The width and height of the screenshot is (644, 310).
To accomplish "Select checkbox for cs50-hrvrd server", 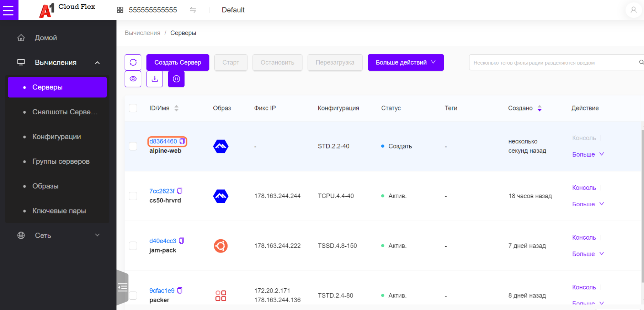I will pyautogui.click(x=133, y=196).
